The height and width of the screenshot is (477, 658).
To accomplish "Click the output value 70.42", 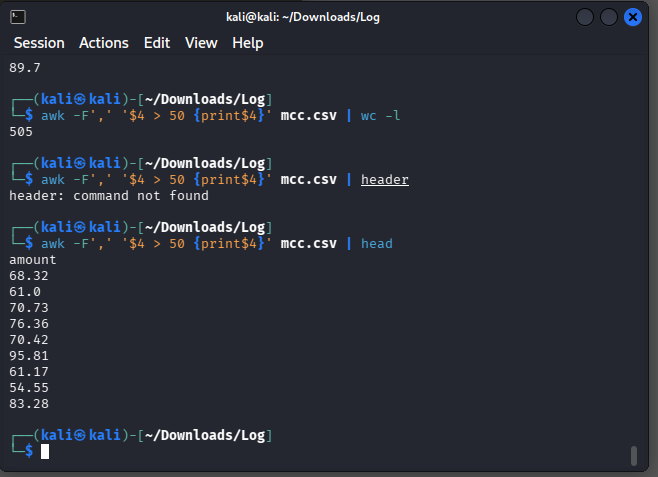I will pos(29,340).
